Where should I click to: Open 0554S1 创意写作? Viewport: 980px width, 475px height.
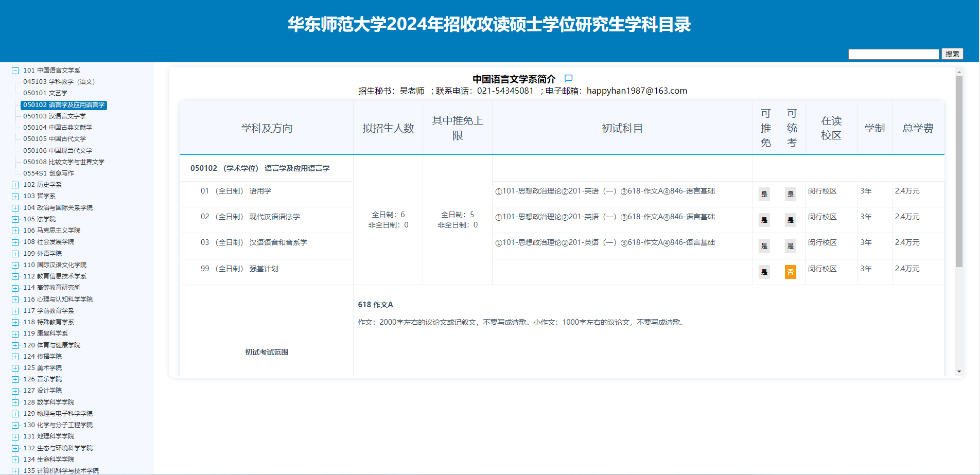click(48, 173)
